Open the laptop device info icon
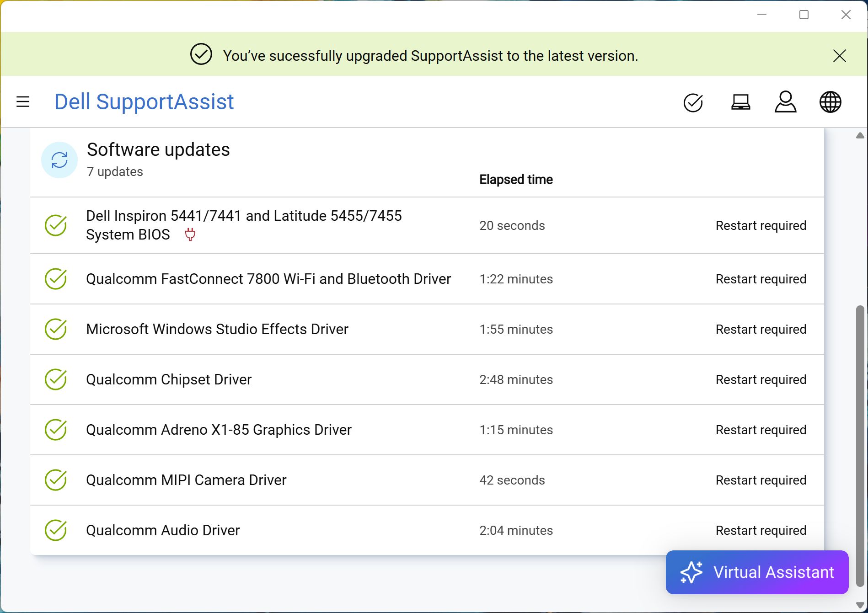 coord(740,102)
